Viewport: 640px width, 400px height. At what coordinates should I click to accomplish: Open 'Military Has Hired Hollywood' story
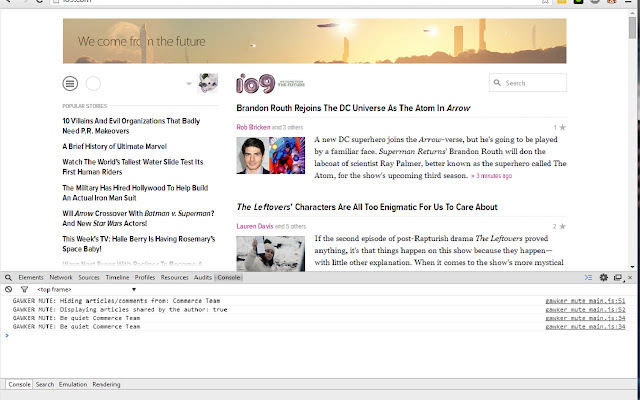pyautogui.click(x=135, y=193)
